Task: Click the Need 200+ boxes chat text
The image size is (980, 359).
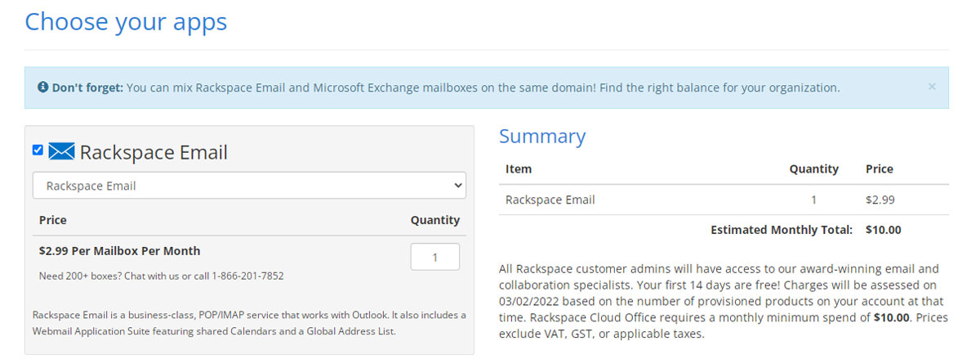Action: pos(161,276)
